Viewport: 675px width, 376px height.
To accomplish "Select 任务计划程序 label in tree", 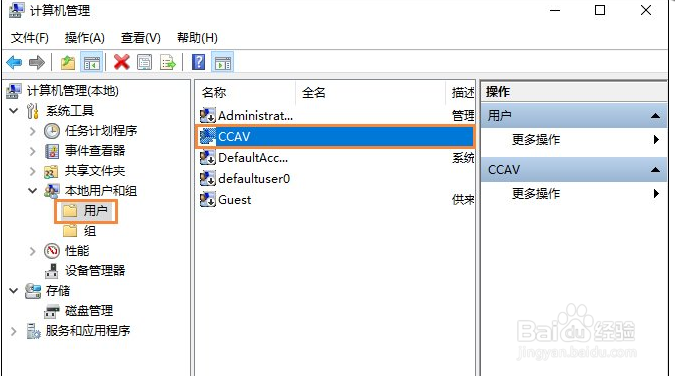I will point(101,131).
